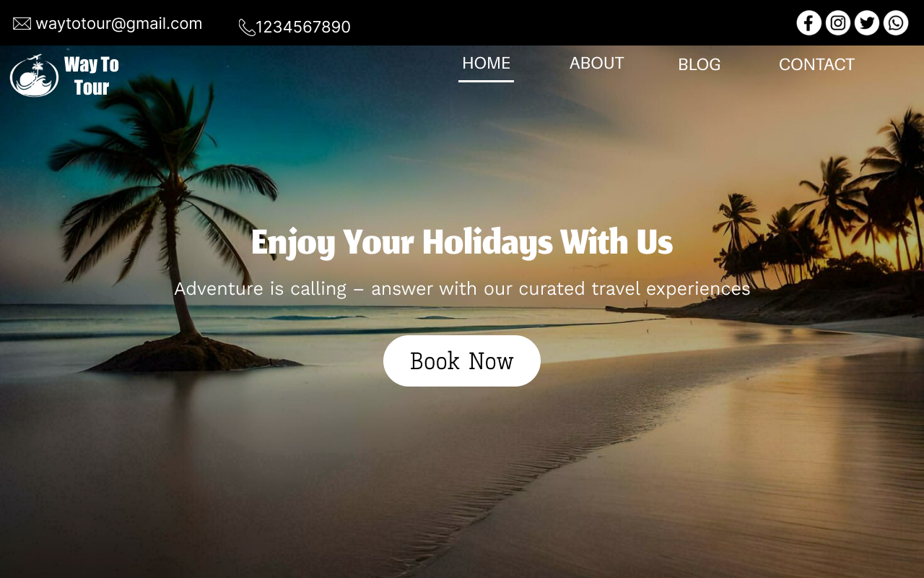
Task: Open the Facebook social icon
Action: [x=809, y=23]
